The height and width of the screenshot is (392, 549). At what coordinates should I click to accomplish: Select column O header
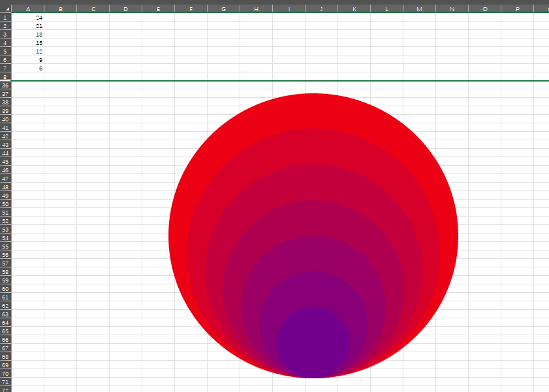click(x=484, y=8)
